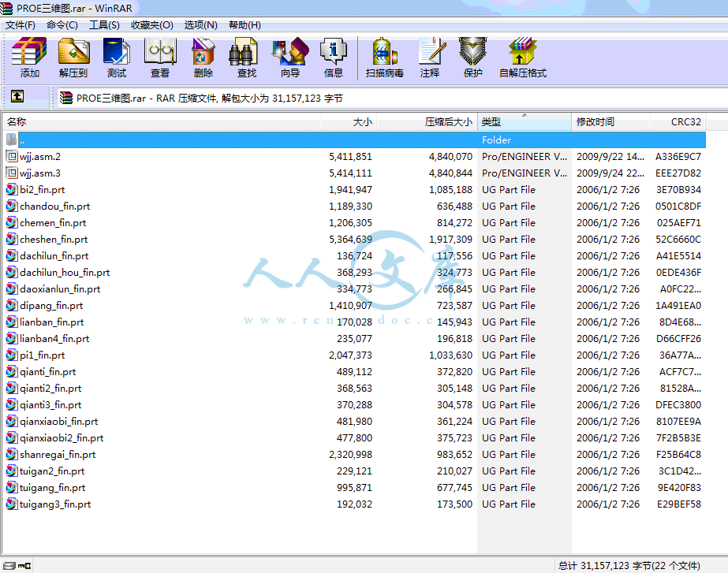This screenshot has width=728, height=573.
Task: Select file tuigang_fin.prt
Action: [x=53, y=488]
